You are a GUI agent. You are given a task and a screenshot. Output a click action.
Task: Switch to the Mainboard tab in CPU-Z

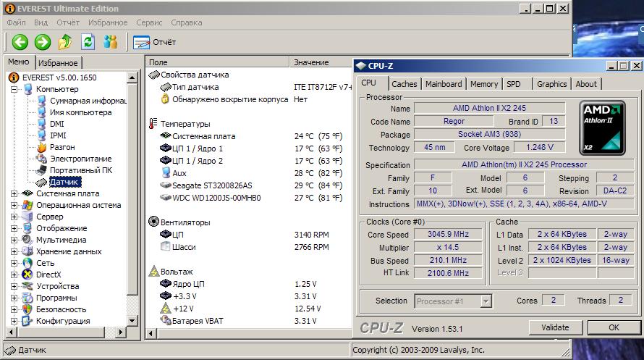[444, 84]
